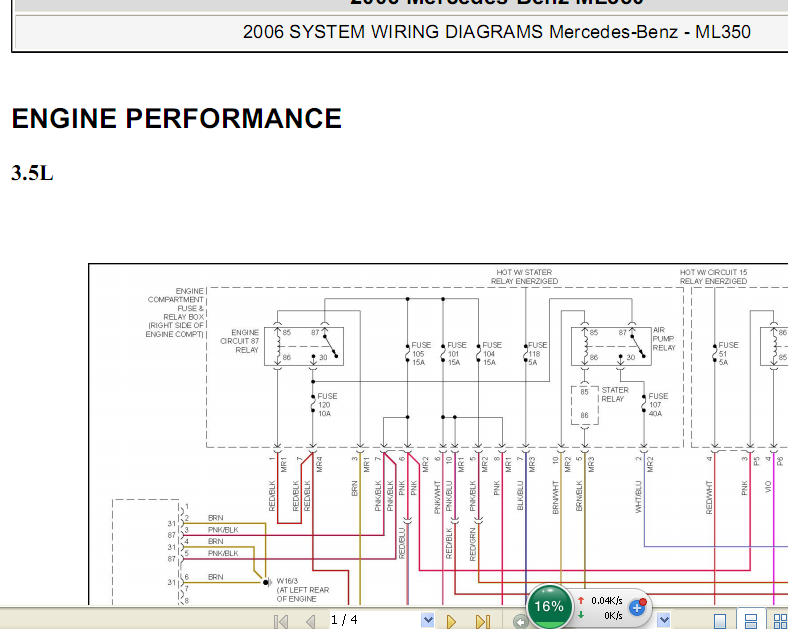Click the ENGINE PERFORMANCE heading
This screenshot has width=788, height=629.
[x=176, y=119]
